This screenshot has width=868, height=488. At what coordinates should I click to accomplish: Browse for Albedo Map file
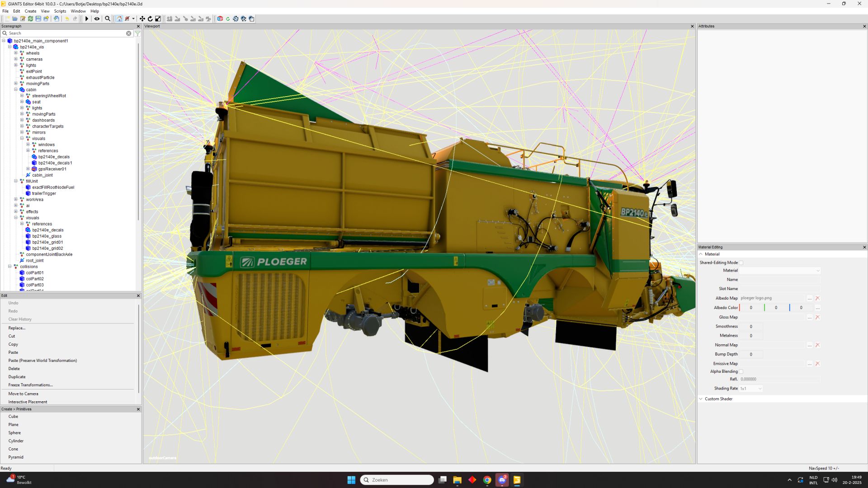[810, 298]
